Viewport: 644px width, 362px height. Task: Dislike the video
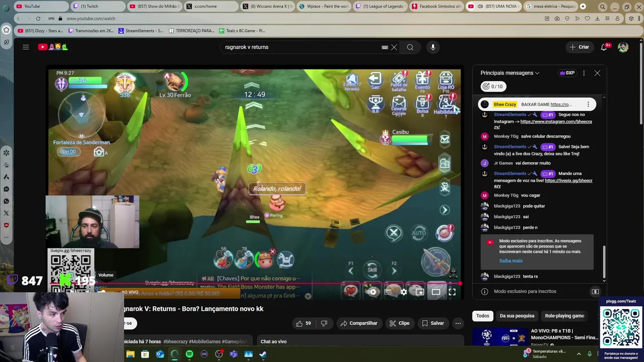tap(324, 323)
